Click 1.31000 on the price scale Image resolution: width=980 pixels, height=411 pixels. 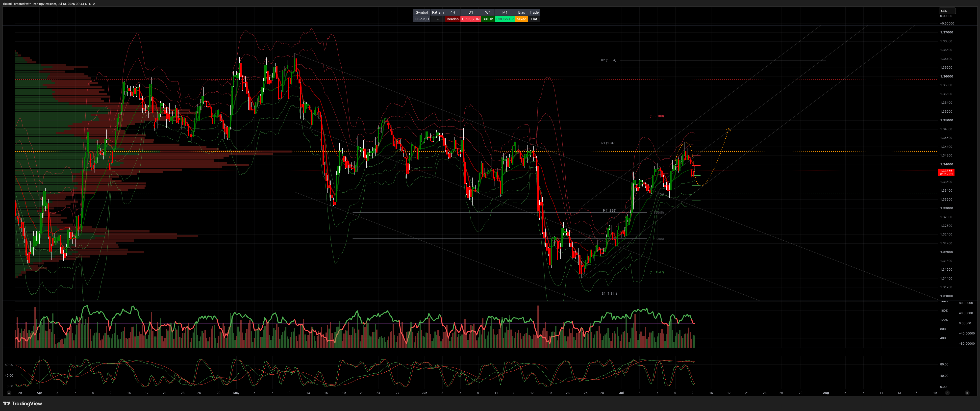(947, 296)
